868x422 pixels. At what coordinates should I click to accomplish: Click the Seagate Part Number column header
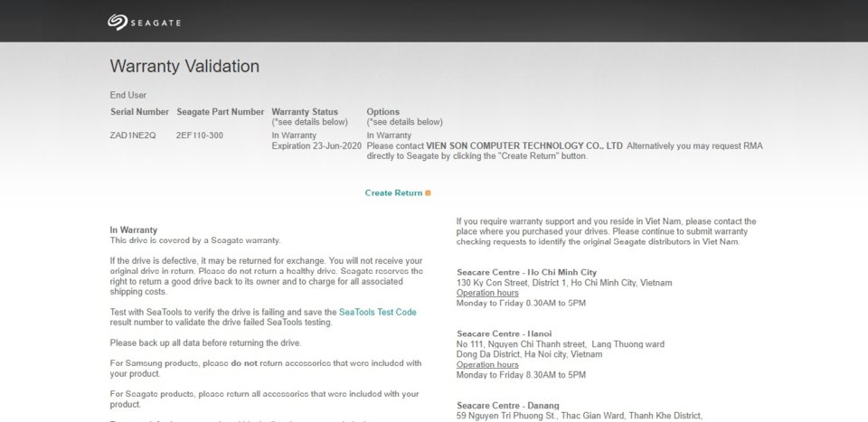(221, 112)
